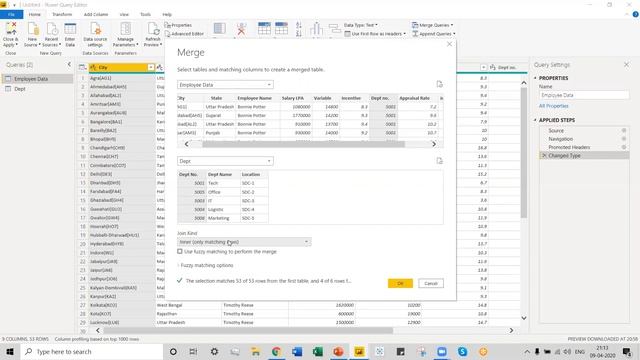This screenshot has height=360, width=640.
Task: Open Source step settings gear
Action: click(624, 131)
